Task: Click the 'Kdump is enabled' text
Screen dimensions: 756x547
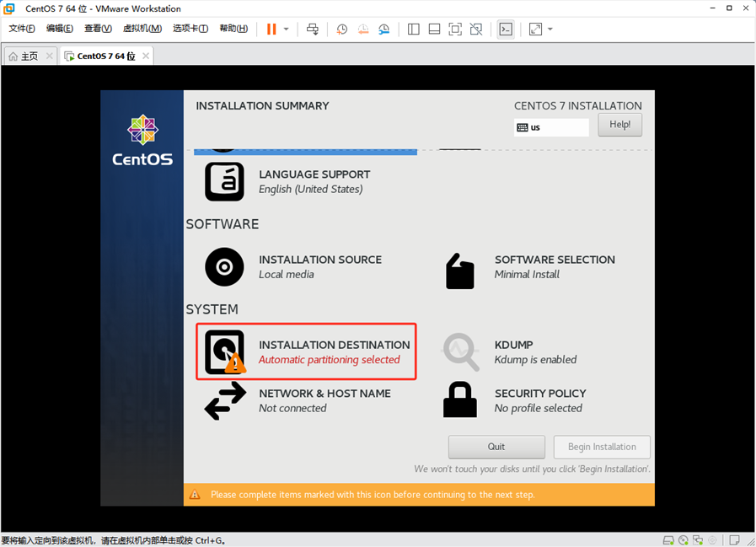Action: click(x=536, y=360)
